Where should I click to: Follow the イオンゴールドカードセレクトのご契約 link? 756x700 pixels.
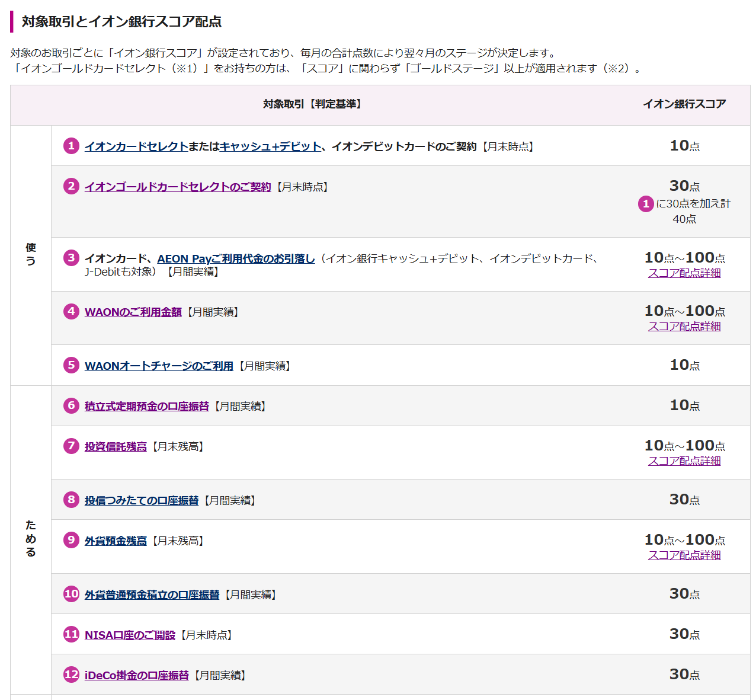[178, 187]
